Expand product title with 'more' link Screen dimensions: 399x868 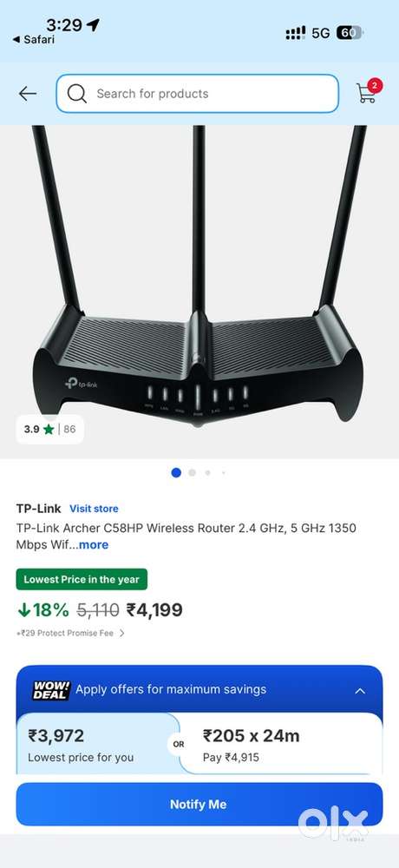click(x=94, y=545)
